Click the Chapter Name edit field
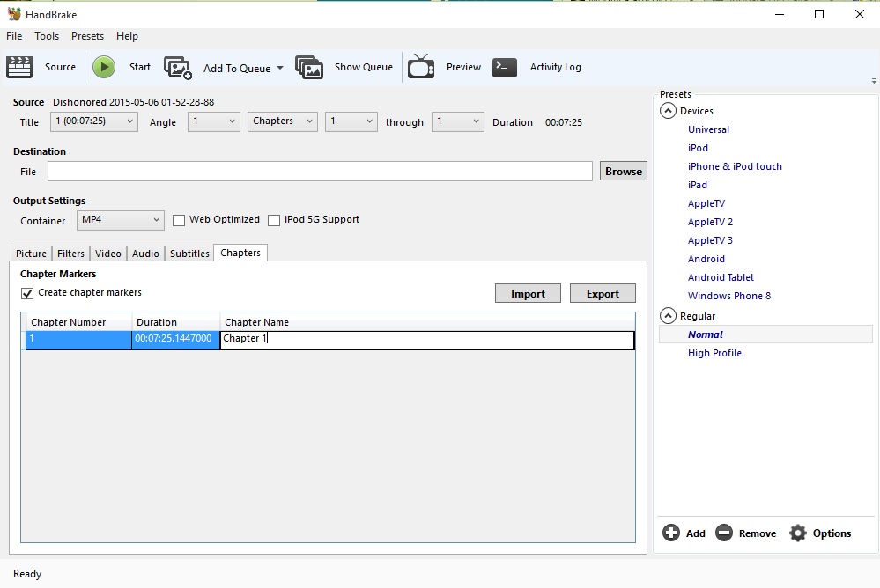The image size is (880, 588). 427,340
